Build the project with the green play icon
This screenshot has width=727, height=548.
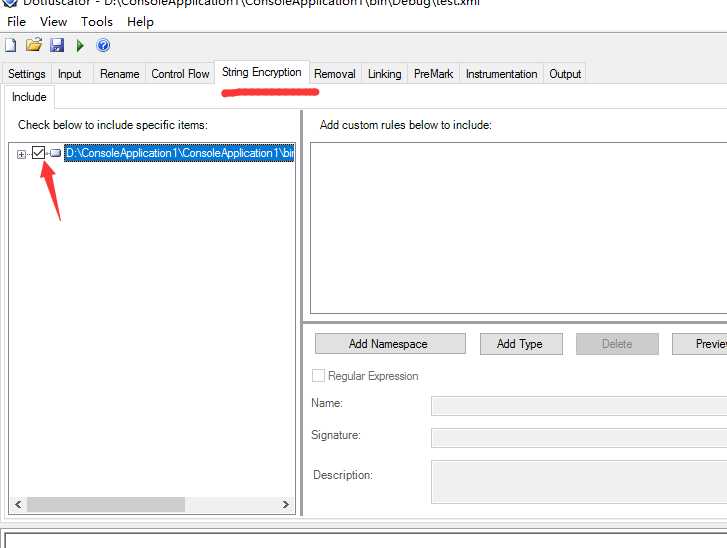(x=80, y=45)
